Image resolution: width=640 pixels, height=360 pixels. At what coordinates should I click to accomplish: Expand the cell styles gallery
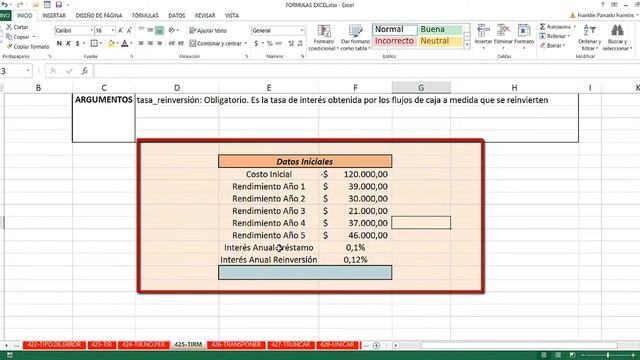tap(467, 45)
